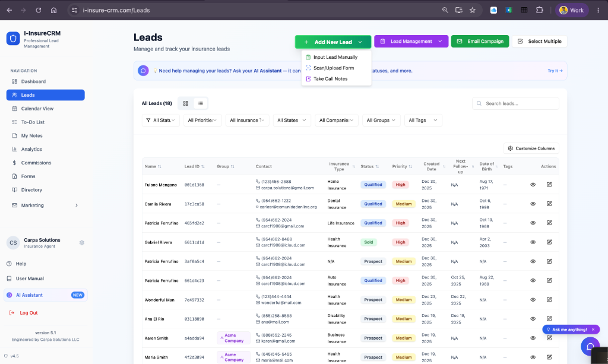Image resolution: width=608 pixels, height=364 pixels.
Task: Close the Ask me anything tooltip
Action: [593, 330]
